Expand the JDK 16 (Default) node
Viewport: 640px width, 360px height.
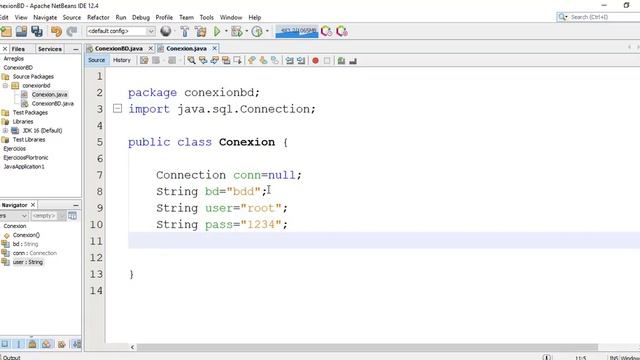[5, 131]
